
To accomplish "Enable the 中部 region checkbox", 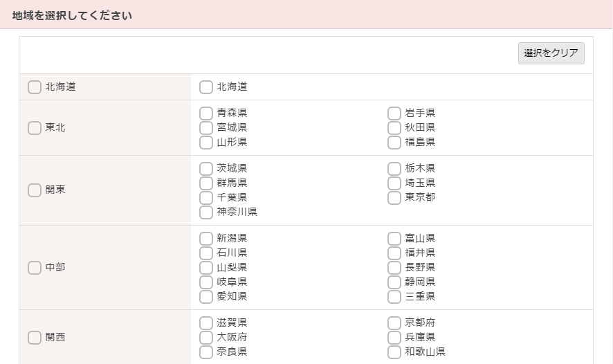I will (x=35, y=268).
